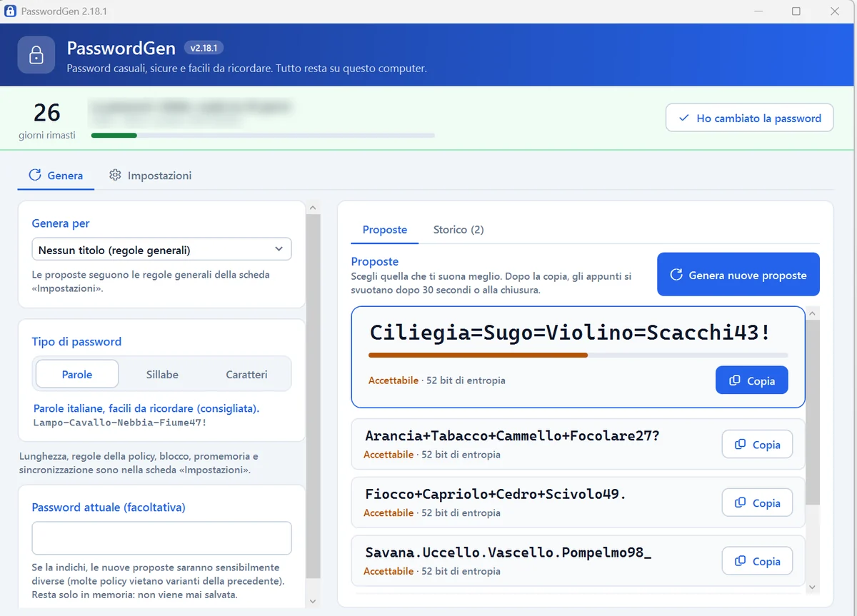This screenshot has width=857, height=616.
Task: Click proposals list scroll up arrow
Action: coord(812,312)
